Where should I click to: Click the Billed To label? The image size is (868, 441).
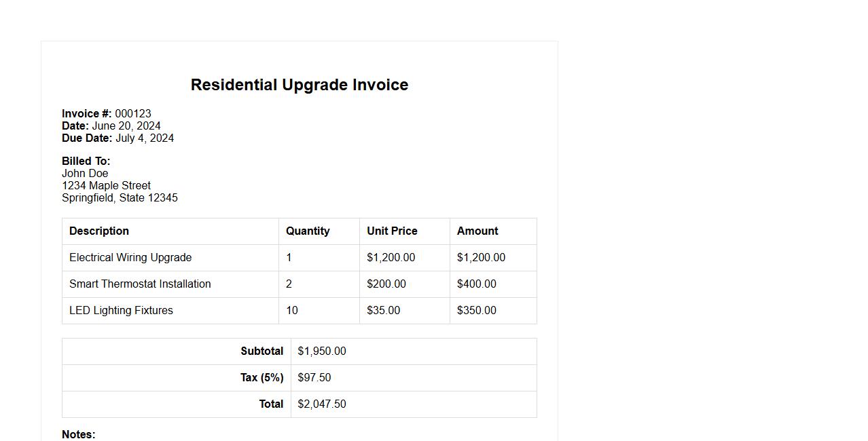(86, 161)
